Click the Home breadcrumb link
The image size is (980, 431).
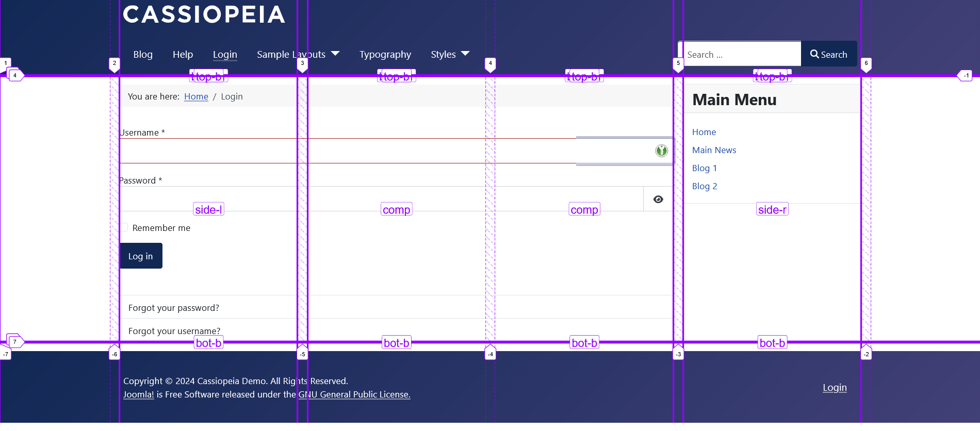[x=196, y=96]
